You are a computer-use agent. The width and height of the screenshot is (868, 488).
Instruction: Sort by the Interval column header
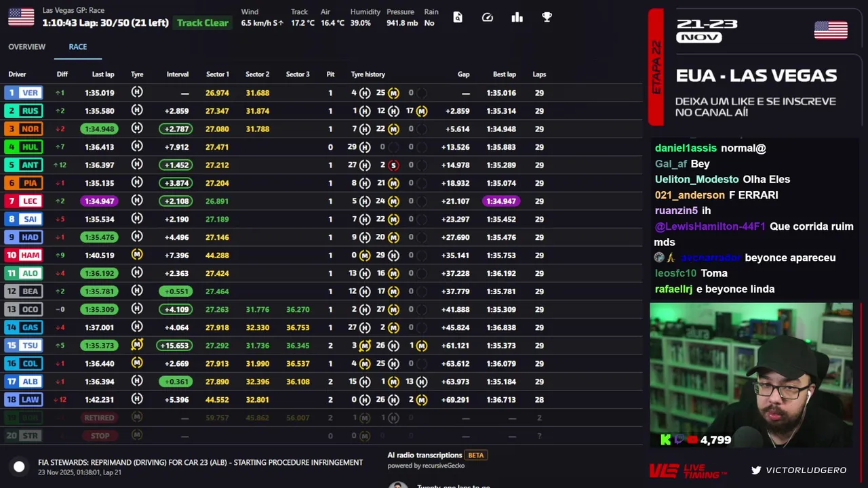click(x=178, y=75)
